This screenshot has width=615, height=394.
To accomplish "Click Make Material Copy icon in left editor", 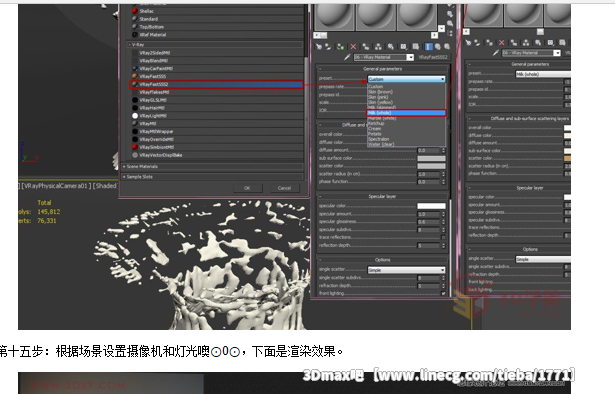I will pyautogui.click(x=366, y=47).
